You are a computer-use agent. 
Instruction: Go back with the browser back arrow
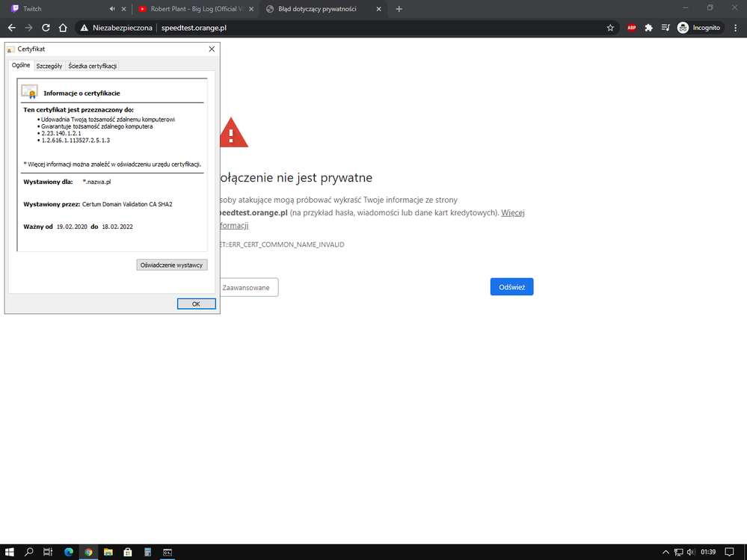(11, 28)
